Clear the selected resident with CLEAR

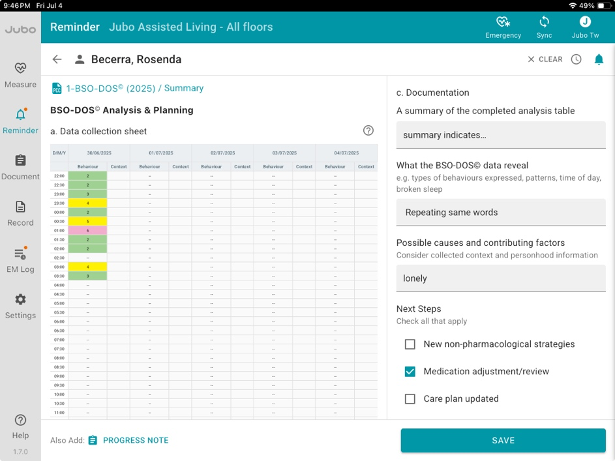(x=545, y=59)
